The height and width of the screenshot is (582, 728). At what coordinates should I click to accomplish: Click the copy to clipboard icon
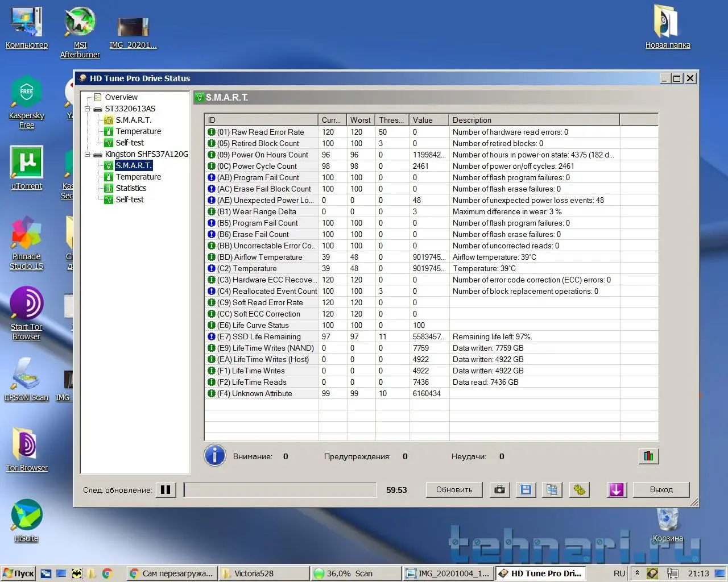click(x=552, y=489)
